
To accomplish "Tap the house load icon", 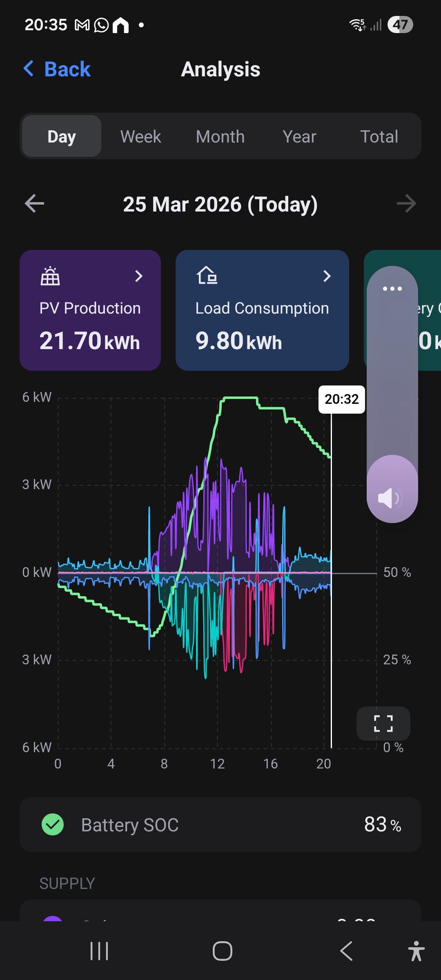I will coord(207,276).
